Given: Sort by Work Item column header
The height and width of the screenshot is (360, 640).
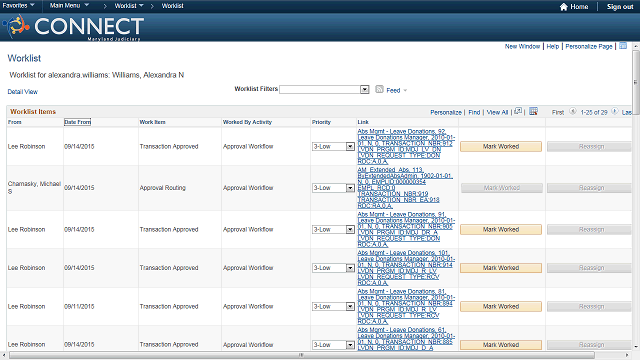Looking at the screenshot, I should 152,122.
